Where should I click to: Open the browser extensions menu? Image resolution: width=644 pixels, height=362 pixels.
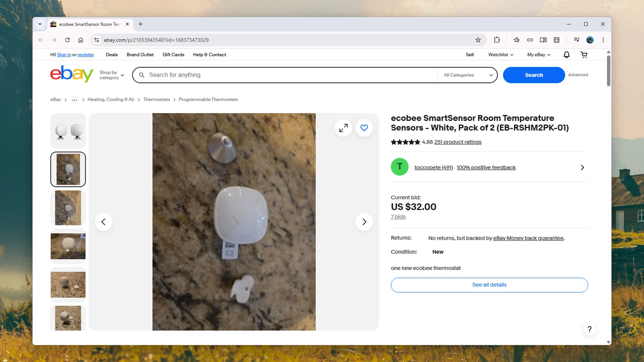(497, 40)
